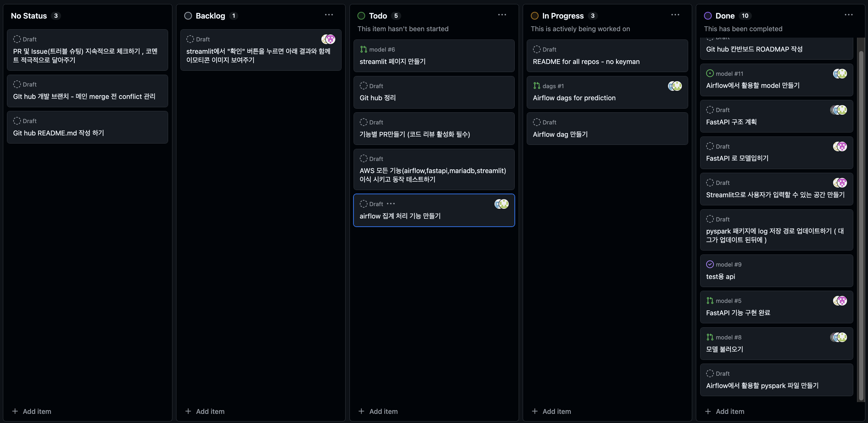Open In Progress column options menu
Image resolution: width=868 pixels, height=423 pixels.
coord(675,15)
